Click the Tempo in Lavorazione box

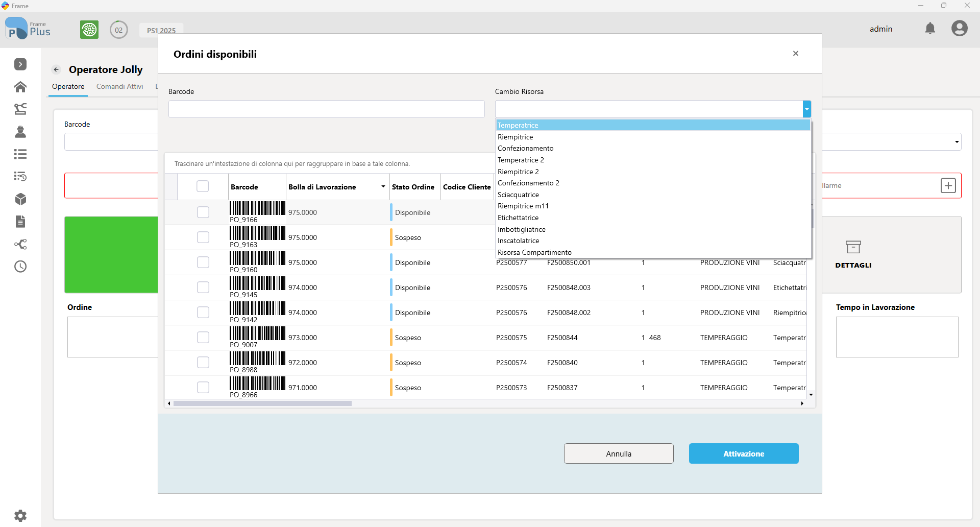(897, 337)
